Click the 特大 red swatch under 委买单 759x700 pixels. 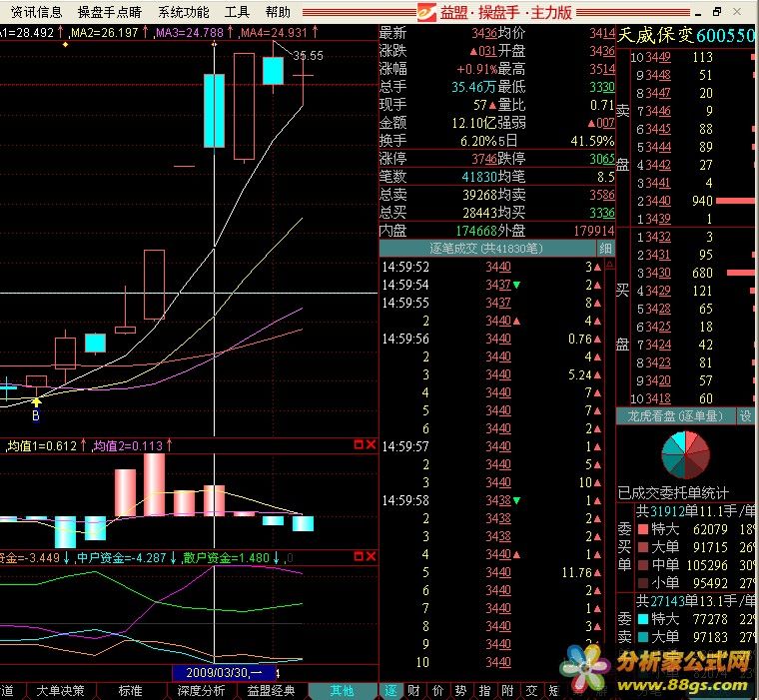pyautogui.click(x=643, y=529)
